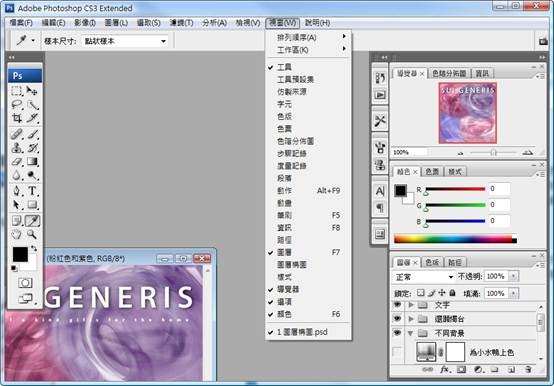Expand the 文字 layer group
The width and height of the screenshot is (554, 386).
point(411,304)
